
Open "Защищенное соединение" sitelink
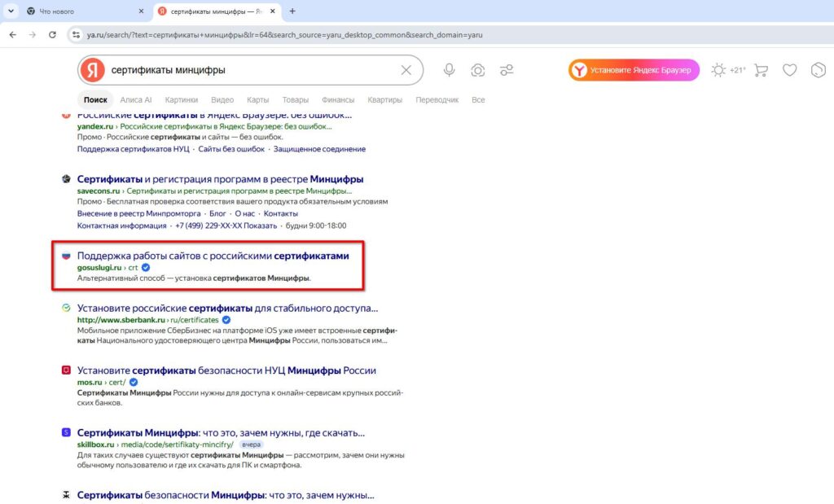(319, 149)
